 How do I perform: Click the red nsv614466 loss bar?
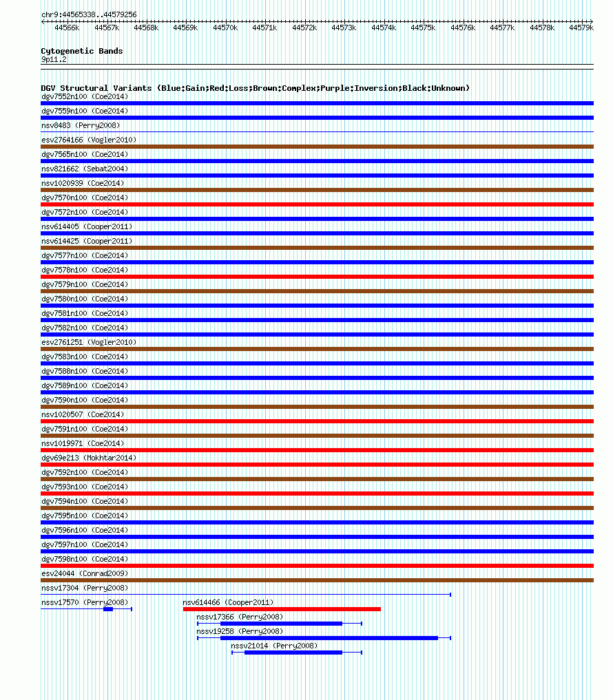click(x=282, y=609)
